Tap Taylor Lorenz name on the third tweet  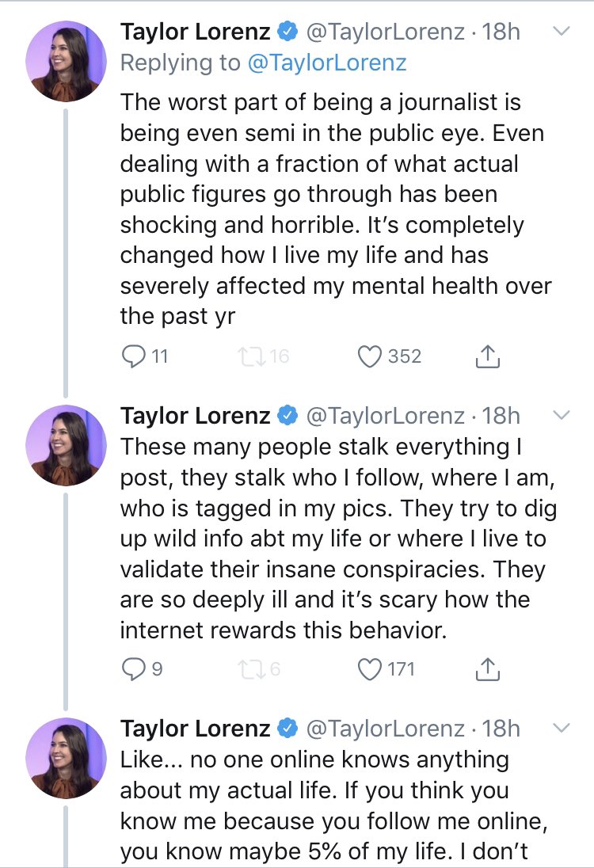coord(195,728)
